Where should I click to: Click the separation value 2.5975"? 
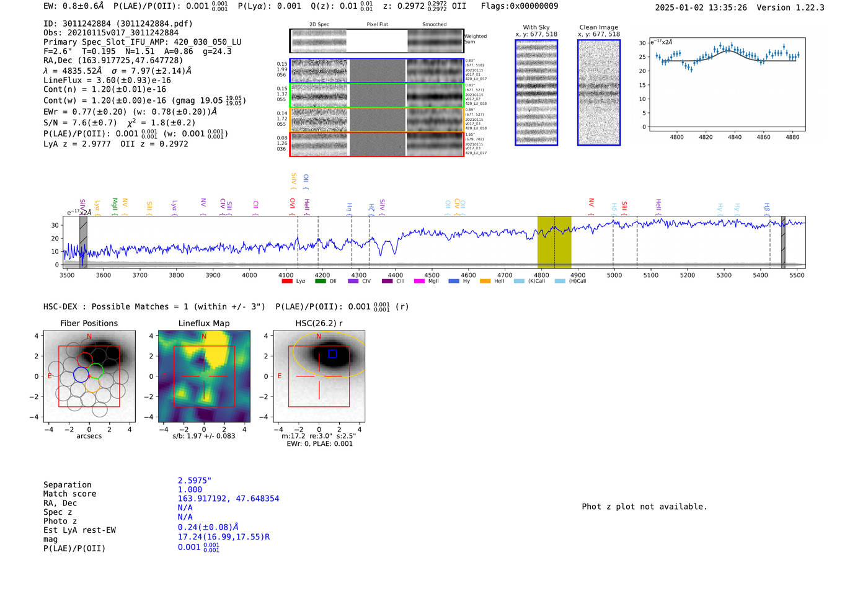(195, 481)
